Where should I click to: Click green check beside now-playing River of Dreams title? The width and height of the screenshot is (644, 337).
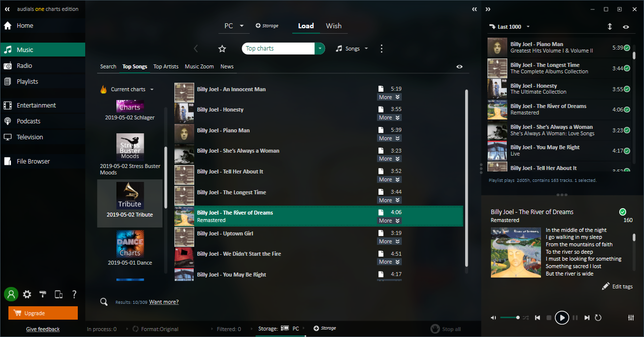click(x=623, y=212)
